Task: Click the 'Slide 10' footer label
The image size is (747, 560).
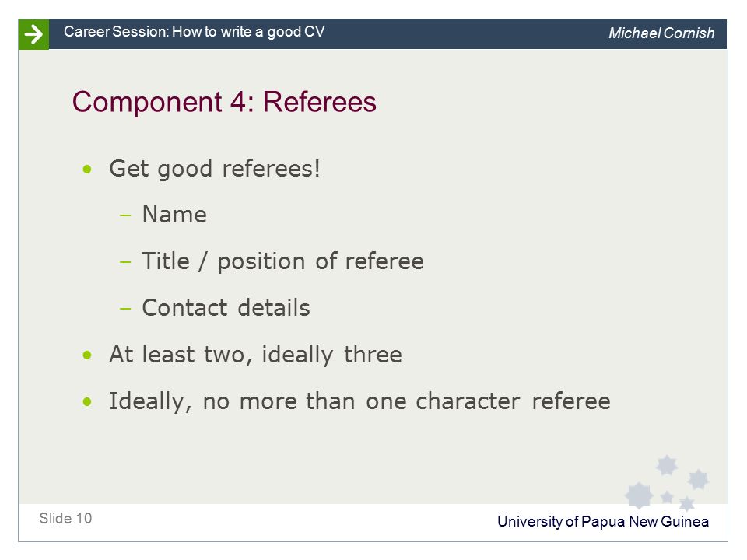Action: click(x=65, y=518)
